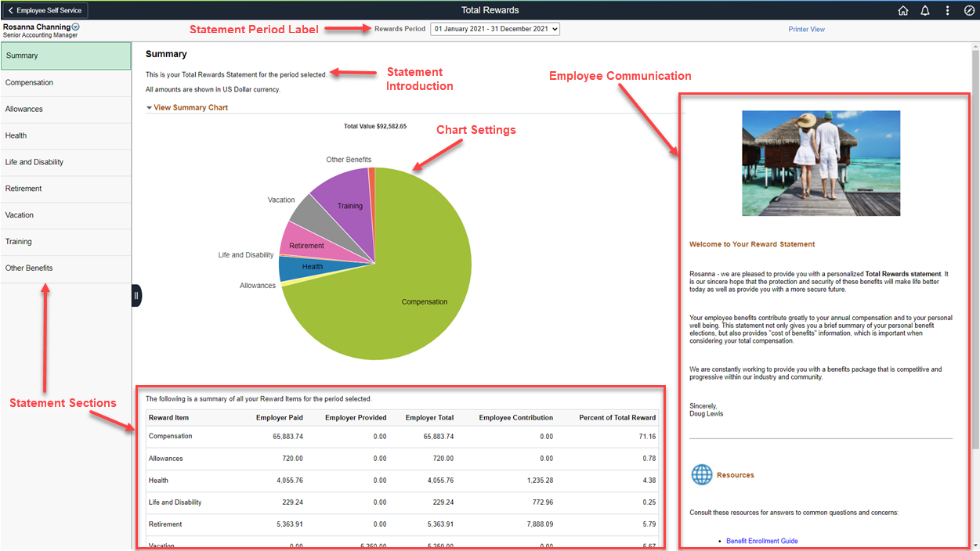Open the Benefit Enrollment Guide link

(762, 541)
